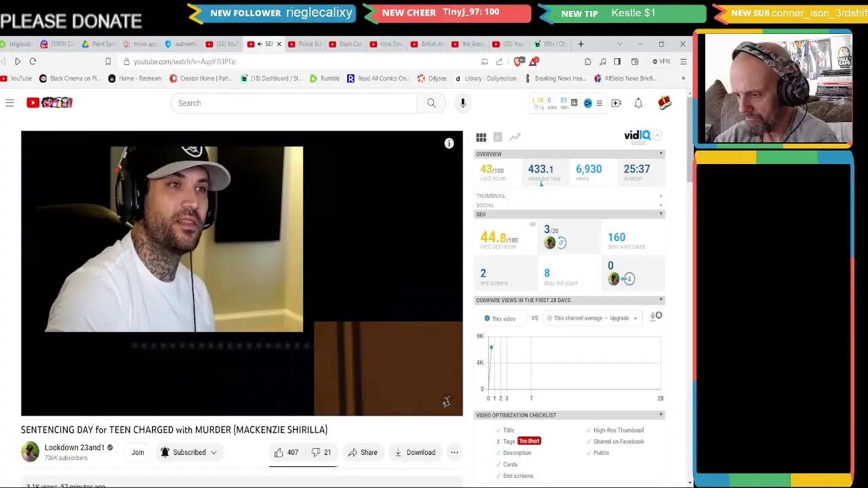Reload the page with browser refresh icon
Screen dimensions: 868x488
coord(33,62)
